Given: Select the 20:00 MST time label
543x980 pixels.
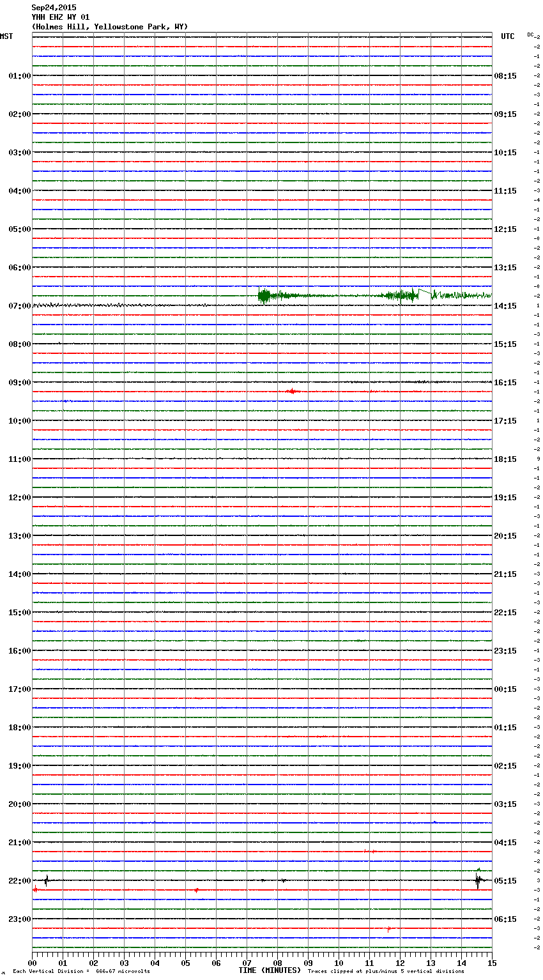Looking at the screenshot, I should point(20,804).
